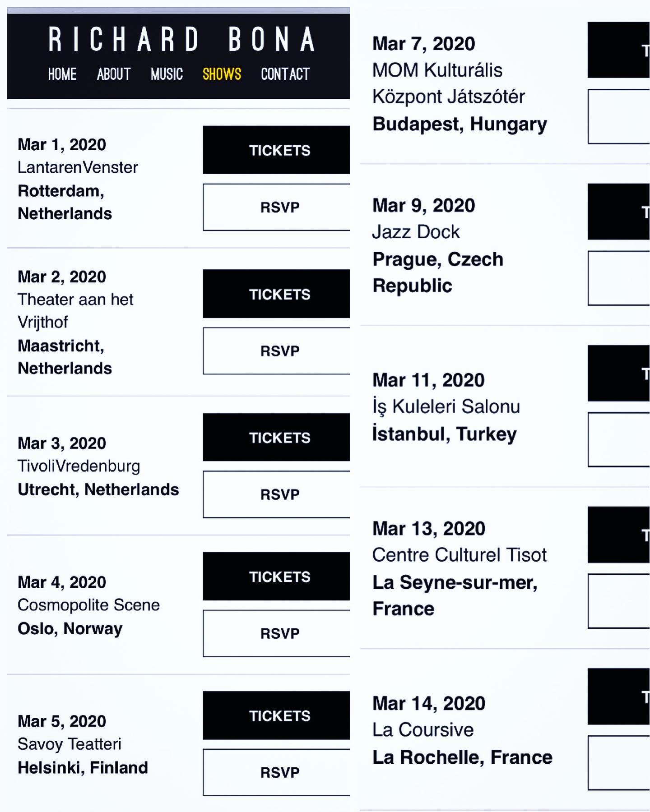The width and height of the screenshot is (650, 812).
Task: Buy tickets for Utrecht TivoliVredenburg show
Action: pyautogui.click(x=276, y=437)
